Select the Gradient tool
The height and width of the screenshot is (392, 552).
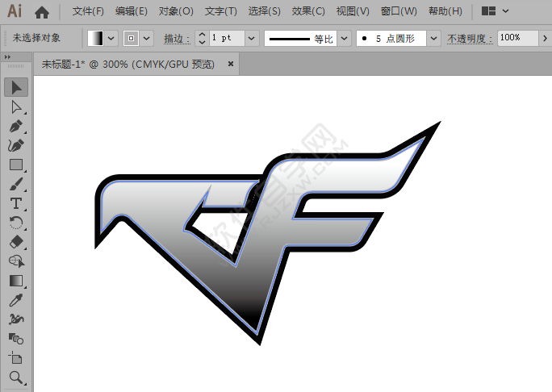click(x=16, y=281)
